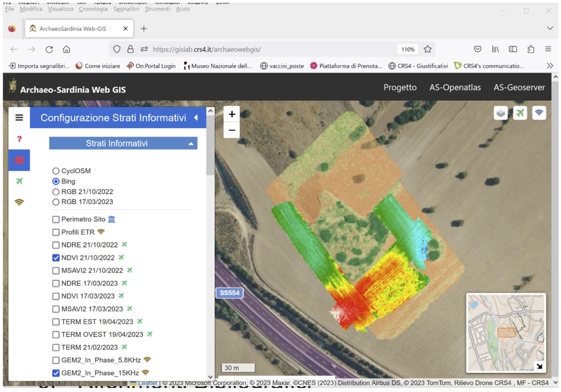Select the CyclOSM basemap option

click(56, 171)
